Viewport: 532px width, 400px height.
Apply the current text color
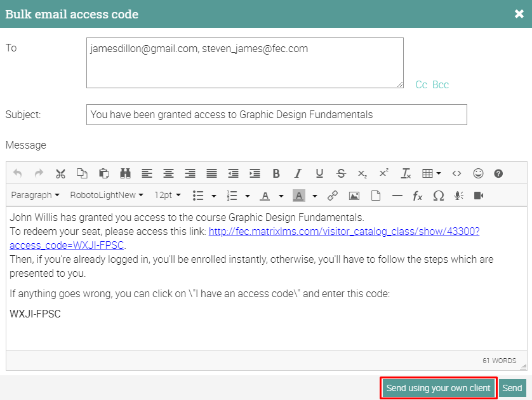pyautogui.click(x=265, y=196)
